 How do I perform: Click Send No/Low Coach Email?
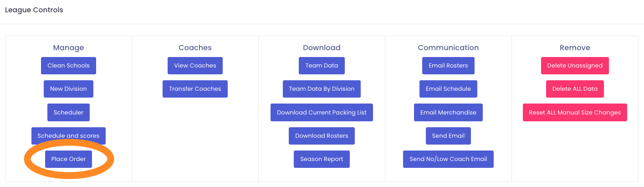[x=448, y=159]
